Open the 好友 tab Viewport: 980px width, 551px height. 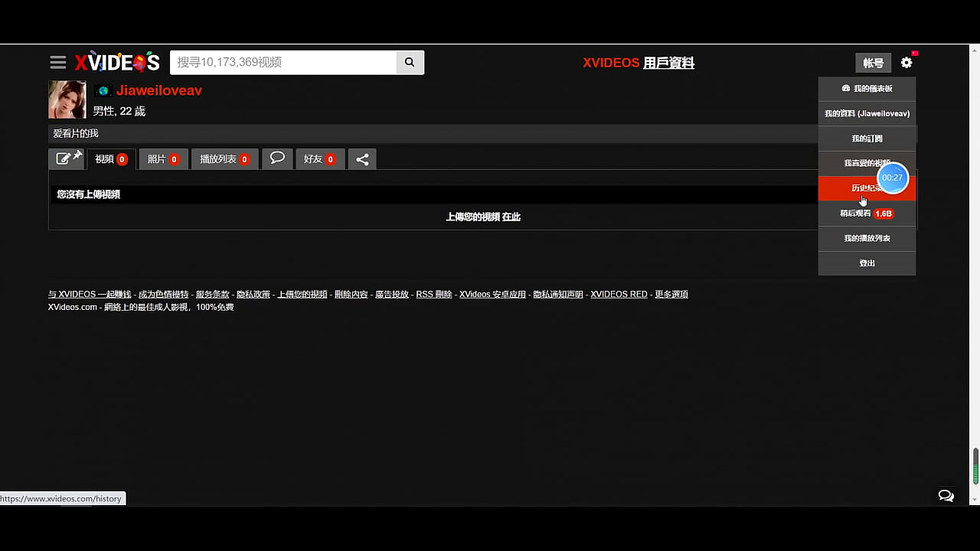tap(319, 159)
